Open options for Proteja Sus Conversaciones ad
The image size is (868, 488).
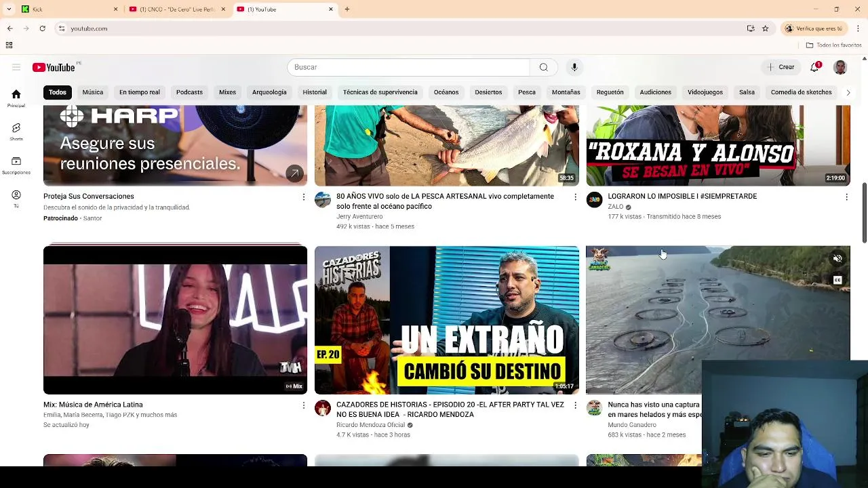coord(303,197)
